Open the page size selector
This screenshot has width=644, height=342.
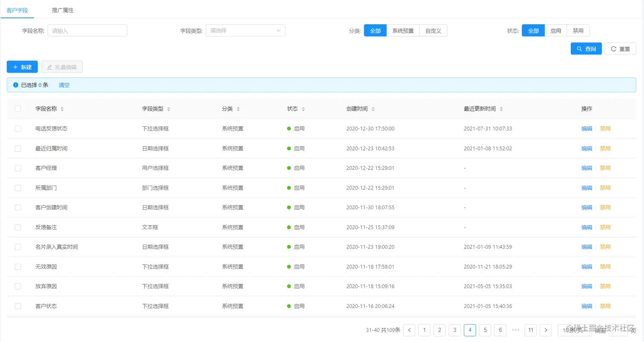pos(575,330)
